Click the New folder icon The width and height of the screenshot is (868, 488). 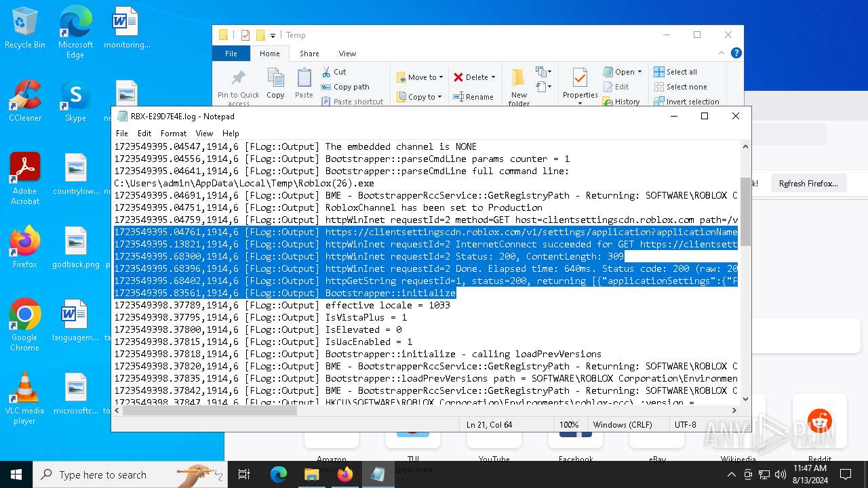tap(519, 79)
